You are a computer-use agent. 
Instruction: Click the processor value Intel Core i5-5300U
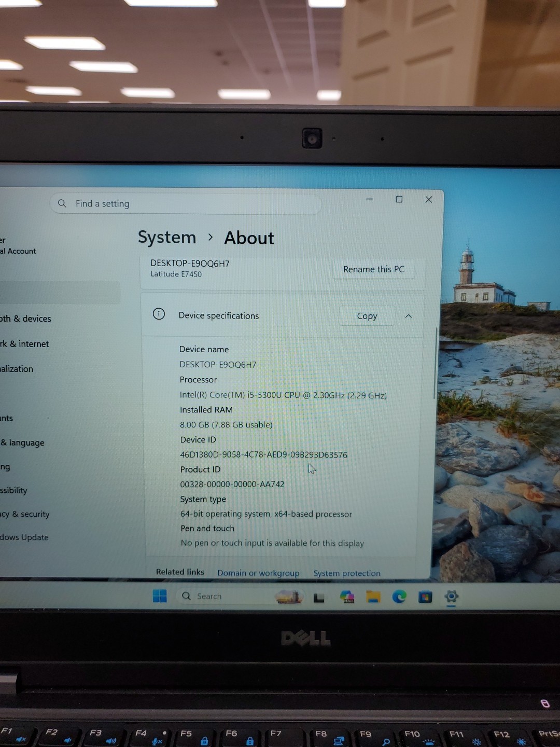click(283, 395)
